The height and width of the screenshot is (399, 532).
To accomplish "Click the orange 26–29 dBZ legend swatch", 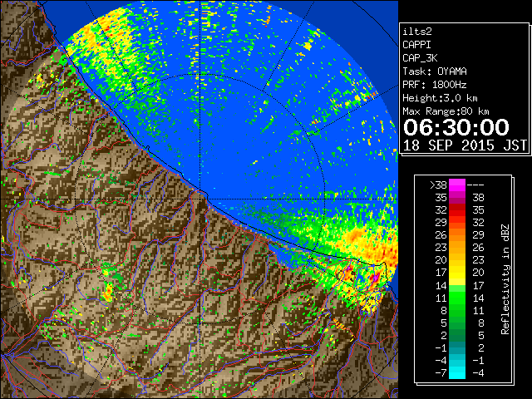I will (x=457, y=234).
